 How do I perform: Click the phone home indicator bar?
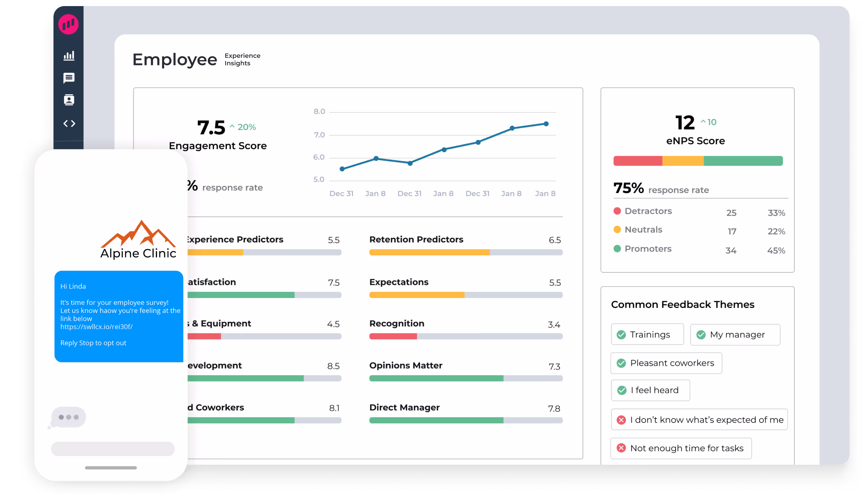coord(111,468)
